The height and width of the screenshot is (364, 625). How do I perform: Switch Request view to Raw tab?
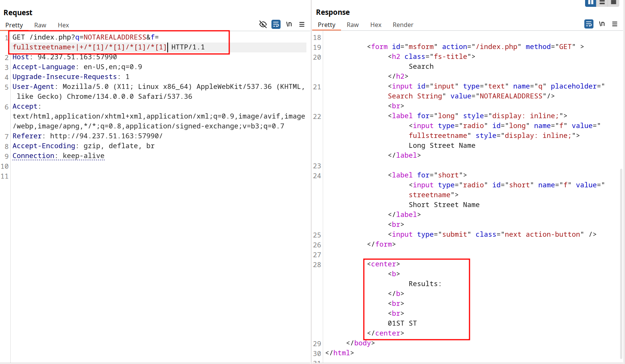point(40,25)
